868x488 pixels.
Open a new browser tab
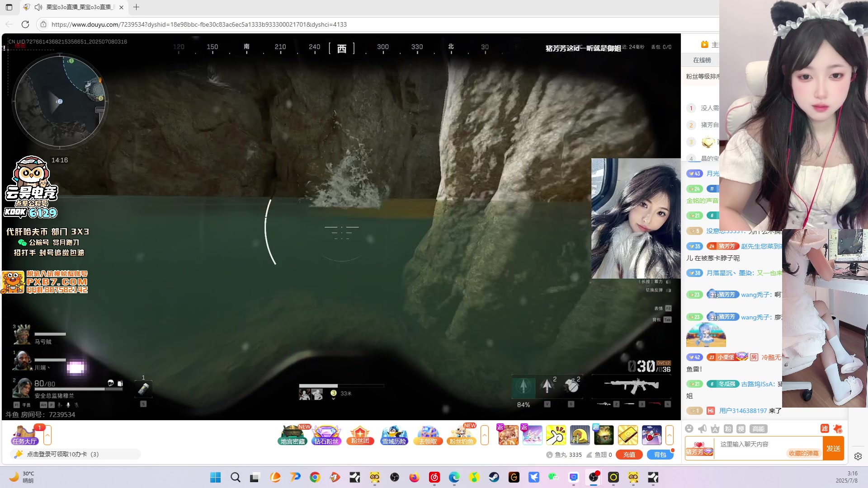coord(136,7)
